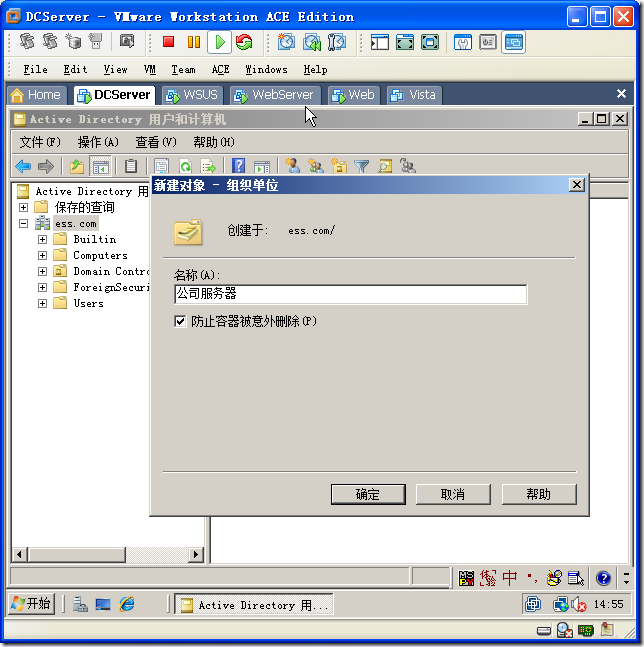The height and width of the screenshot is (647, 644).
Task: Click the IME help question mark icon
Action: click(x=603, y=579)
